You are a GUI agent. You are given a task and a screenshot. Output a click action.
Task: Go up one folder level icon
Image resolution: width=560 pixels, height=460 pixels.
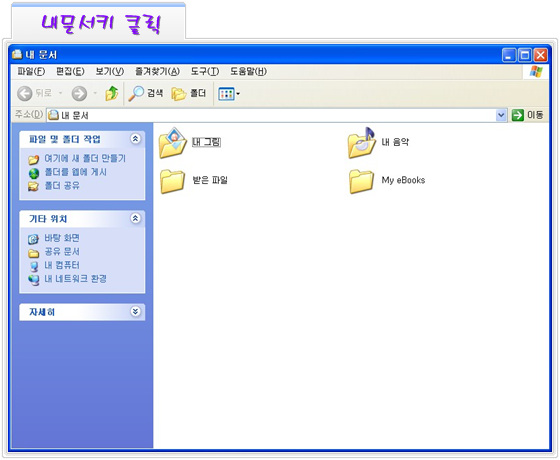point(112,94)
